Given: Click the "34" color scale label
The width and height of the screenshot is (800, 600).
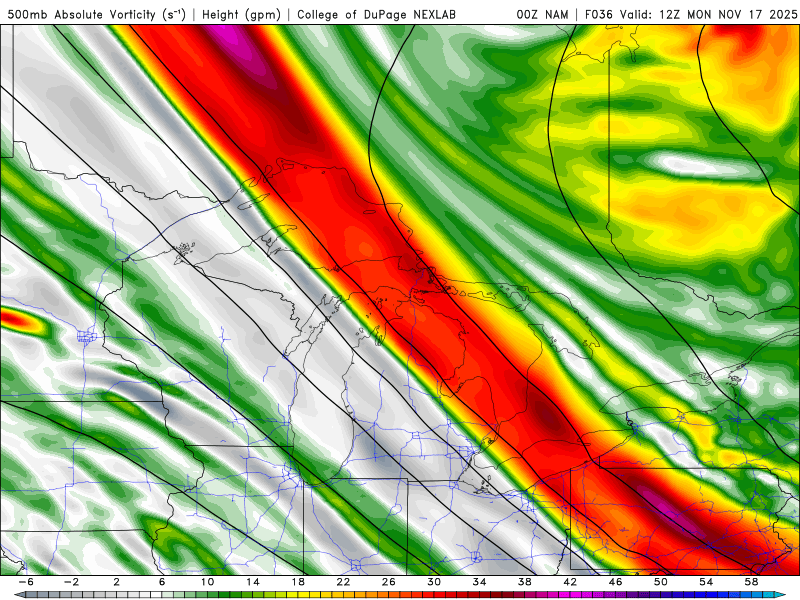Looking at the screenshot, I should click(480, 582).
